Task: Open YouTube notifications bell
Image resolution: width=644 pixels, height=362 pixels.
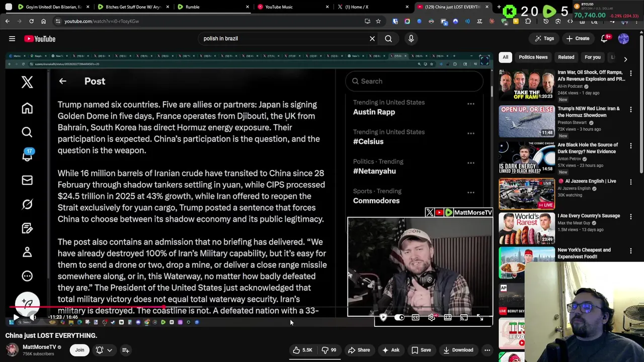Action: pyautogui.click(x=605, y=39)
